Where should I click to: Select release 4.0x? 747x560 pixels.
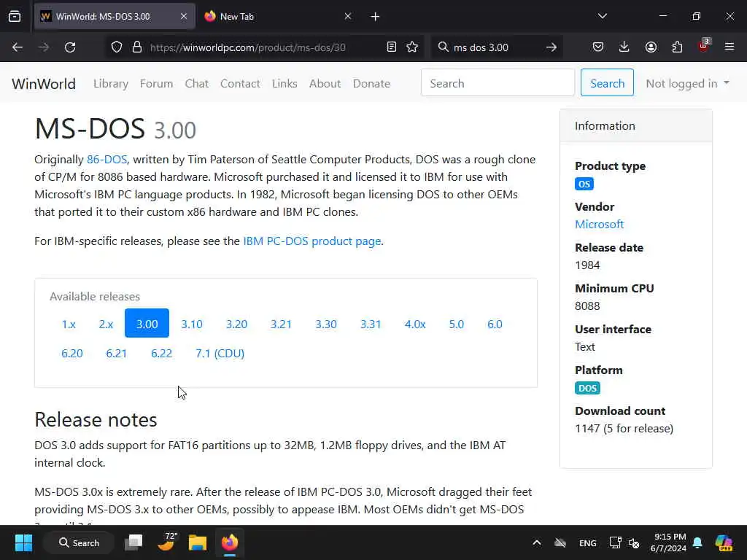[x=415, y=324]
